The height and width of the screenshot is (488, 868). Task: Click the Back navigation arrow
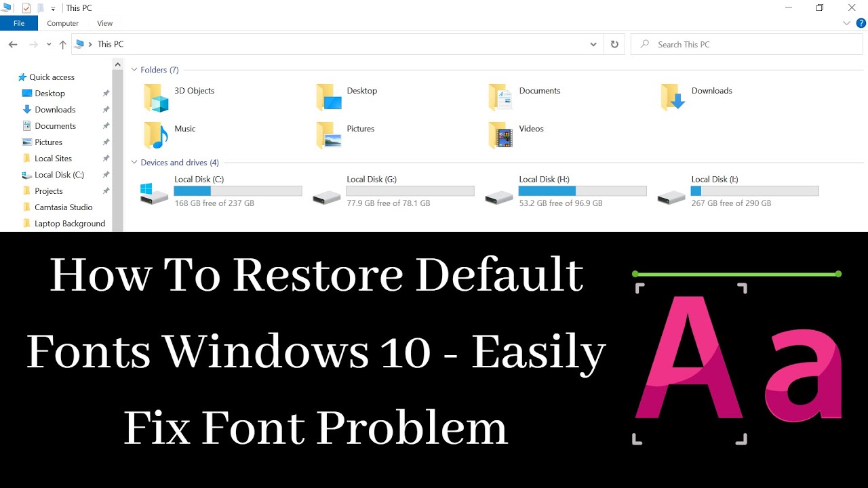[13, 44]
